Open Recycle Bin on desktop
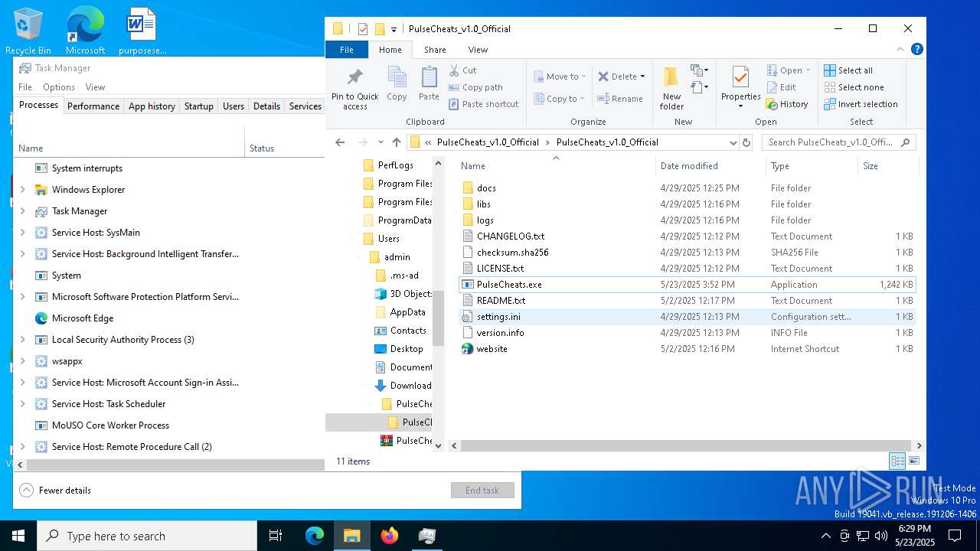 click(28, 31)
